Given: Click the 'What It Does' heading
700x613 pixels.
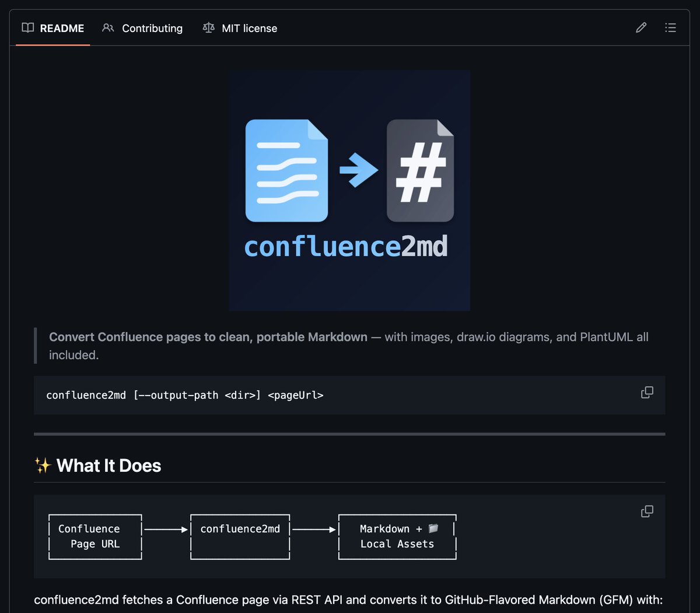Looking at the screenshot, I should 108,465.
